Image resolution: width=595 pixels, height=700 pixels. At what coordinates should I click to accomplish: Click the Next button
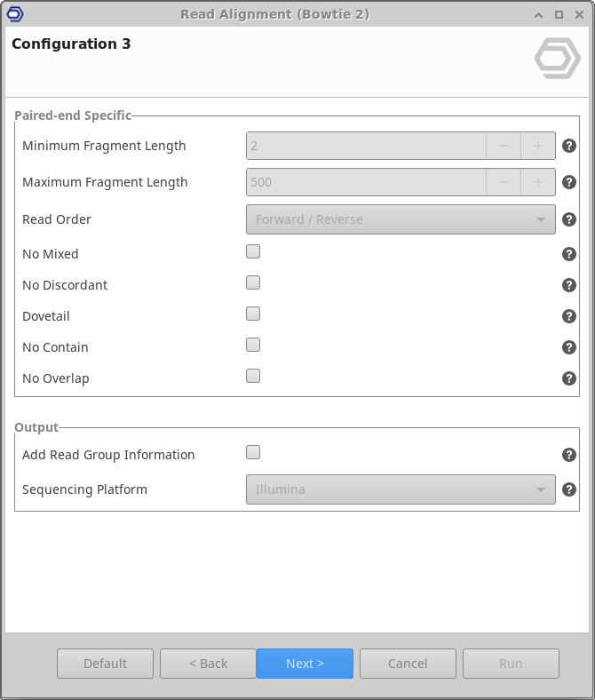click(305, 664)
